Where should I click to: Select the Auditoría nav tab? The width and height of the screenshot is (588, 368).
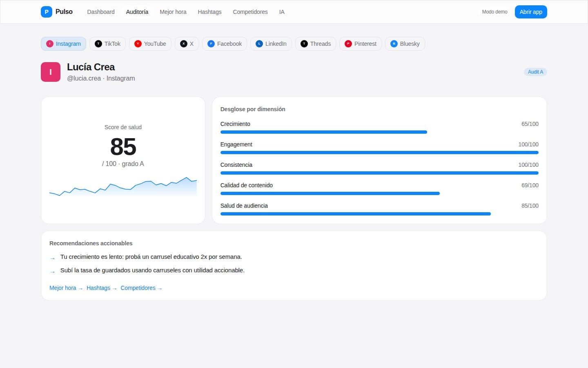coord(137,12)
